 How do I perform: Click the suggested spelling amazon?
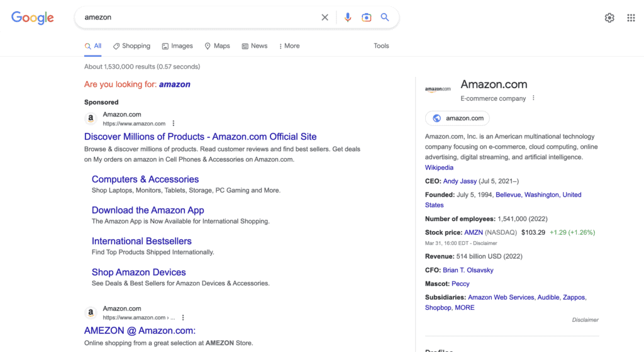[175, 84]
